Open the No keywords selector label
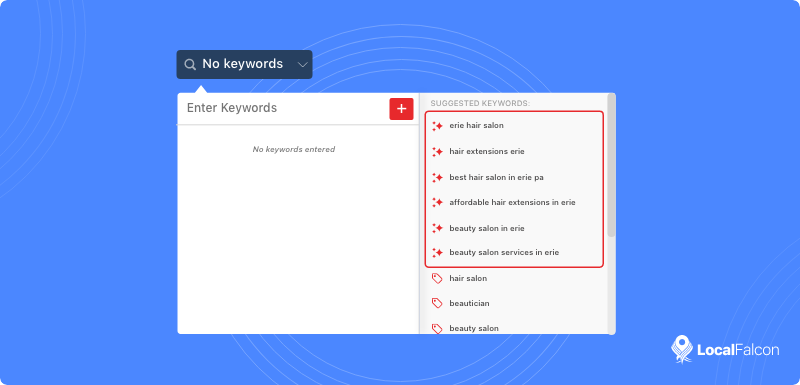800x385 pixels. pos(242,64)
